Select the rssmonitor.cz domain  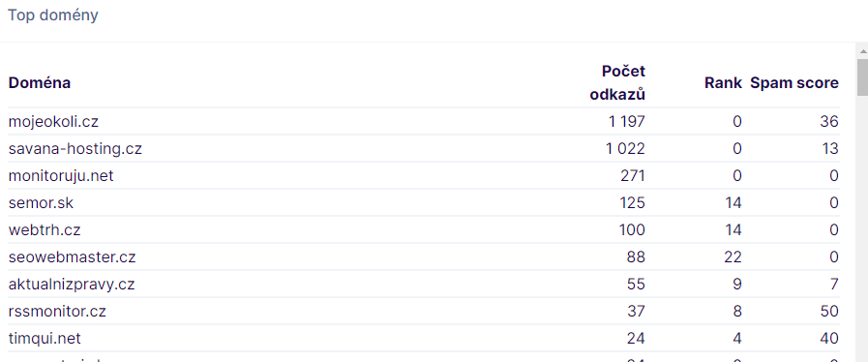(57, 312)
